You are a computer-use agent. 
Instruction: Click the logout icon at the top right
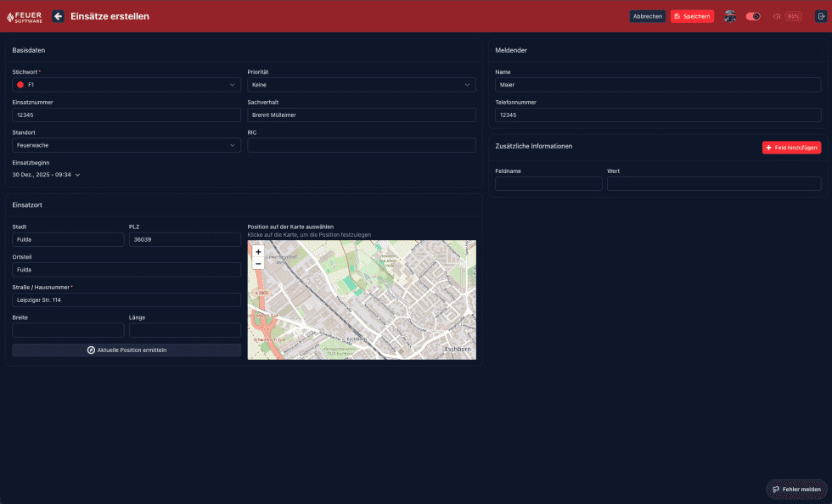820,15
